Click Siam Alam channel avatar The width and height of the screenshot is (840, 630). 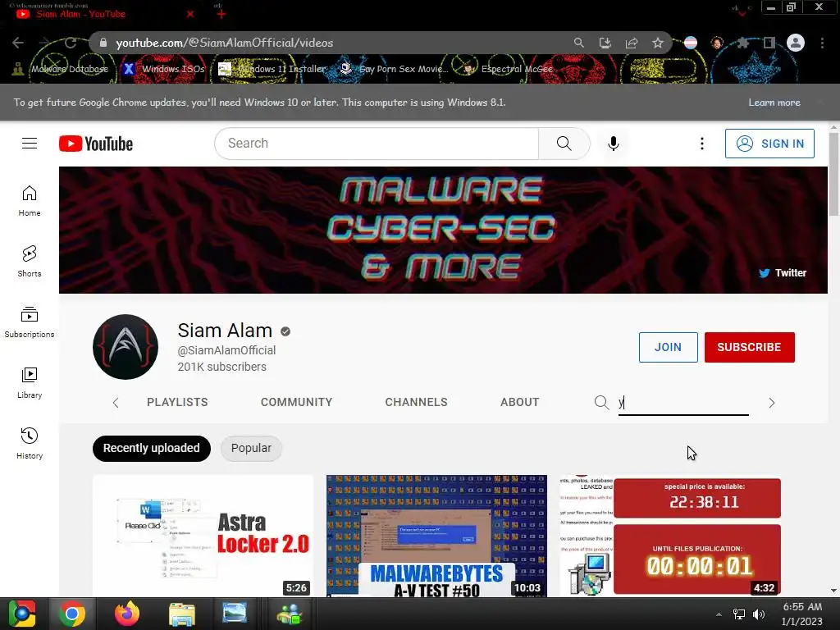(x=126, y=347)
